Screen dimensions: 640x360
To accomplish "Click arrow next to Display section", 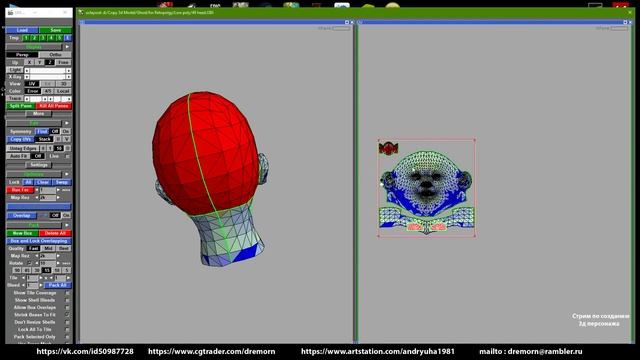I will tap(67, 47).
